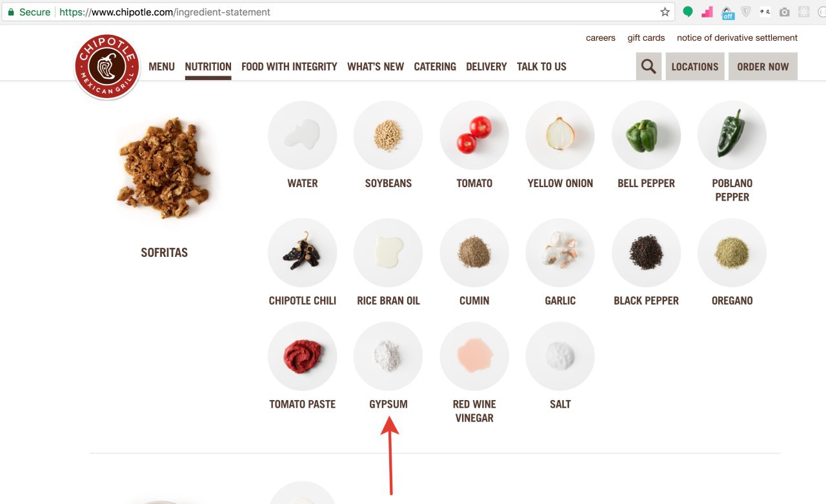Viewport: 826px width, 504px height.
Task: Select the Gypsum ingredient icon
Action: [x=388, y=356]
